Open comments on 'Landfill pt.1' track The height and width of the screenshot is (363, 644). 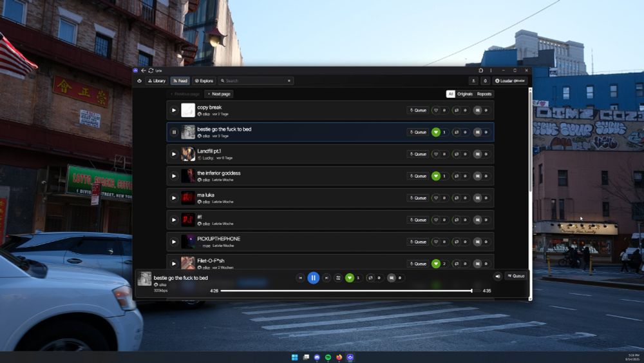coord(477,154)
